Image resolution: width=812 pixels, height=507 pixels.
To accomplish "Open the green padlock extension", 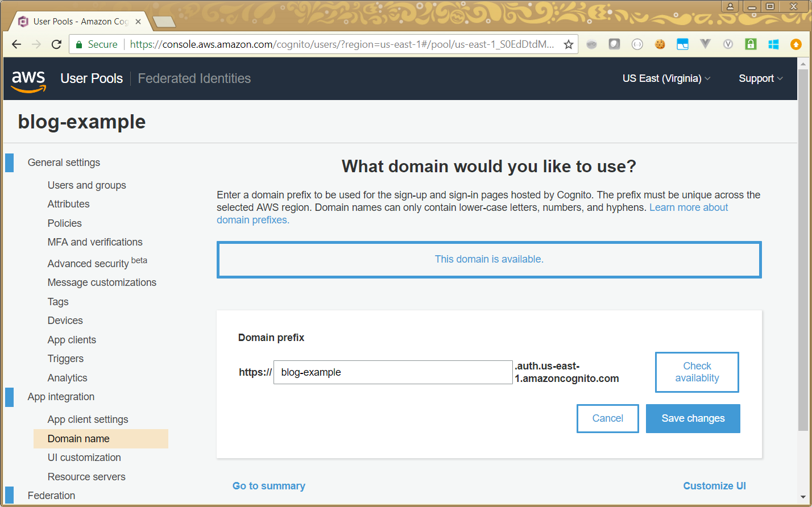I will (751, 44).
